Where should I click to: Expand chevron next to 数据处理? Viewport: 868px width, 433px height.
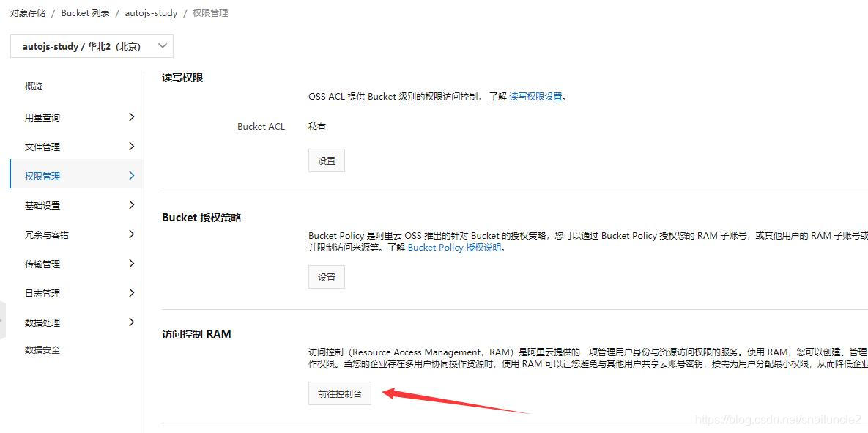tap(131, 322)
